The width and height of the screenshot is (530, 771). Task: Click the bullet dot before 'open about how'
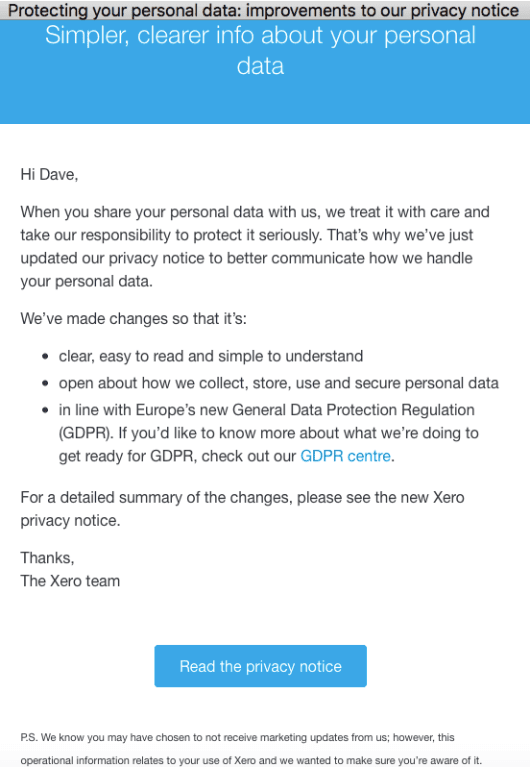coord(45,383)
